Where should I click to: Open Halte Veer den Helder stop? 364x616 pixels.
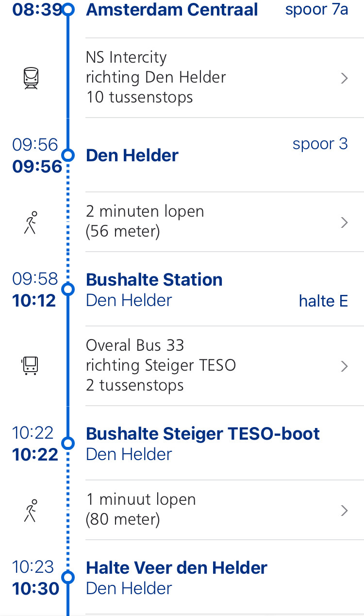pyautogui.click(x=177, y=567)
